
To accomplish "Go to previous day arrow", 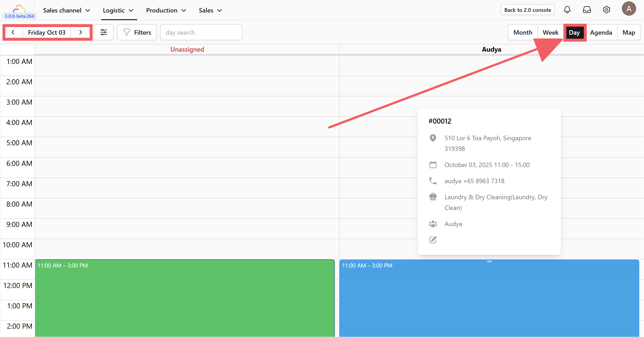I will pos(13,32).
